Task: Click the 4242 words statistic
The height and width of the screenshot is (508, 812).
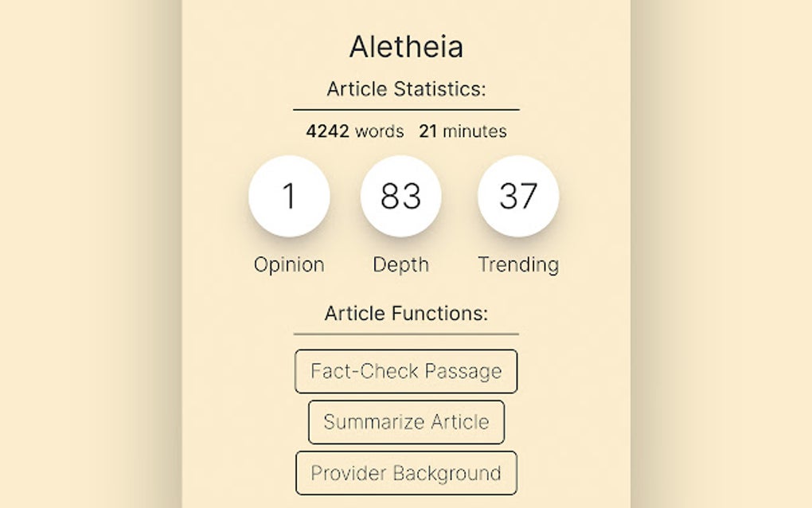Action: 355,131
